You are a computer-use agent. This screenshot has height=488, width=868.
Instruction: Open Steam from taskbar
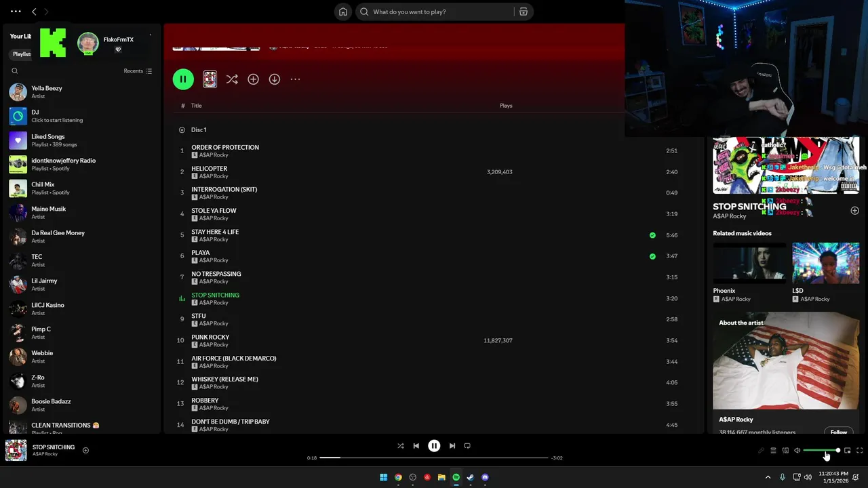coord(471,477)
